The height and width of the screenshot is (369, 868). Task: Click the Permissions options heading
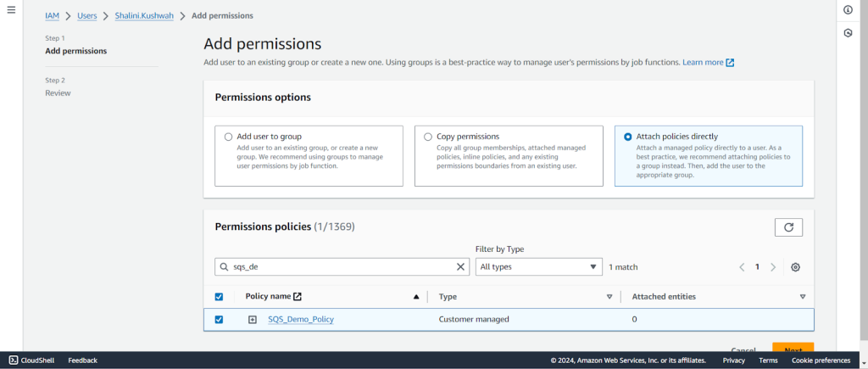(x=263, y=98)
